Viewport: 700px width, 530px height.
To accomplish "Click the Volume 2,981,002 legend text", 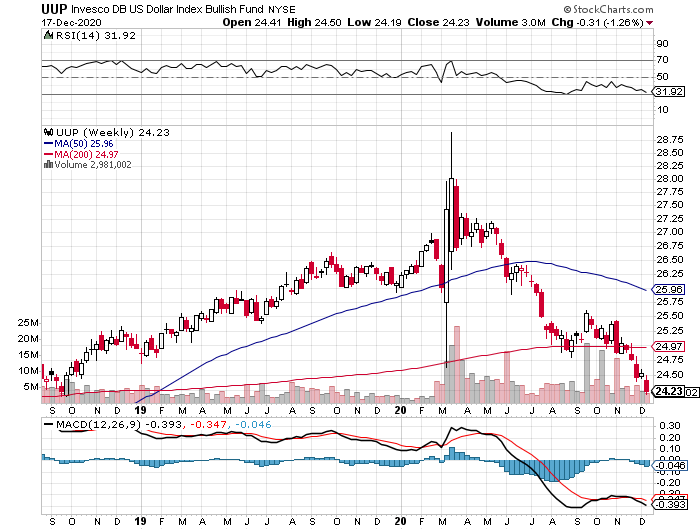I will tap(93, 165).
